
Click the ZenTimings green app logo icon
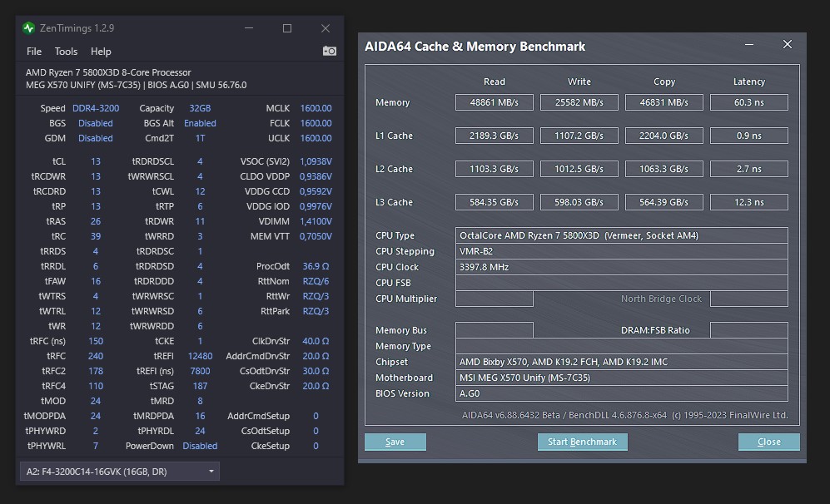click(28, 28)
